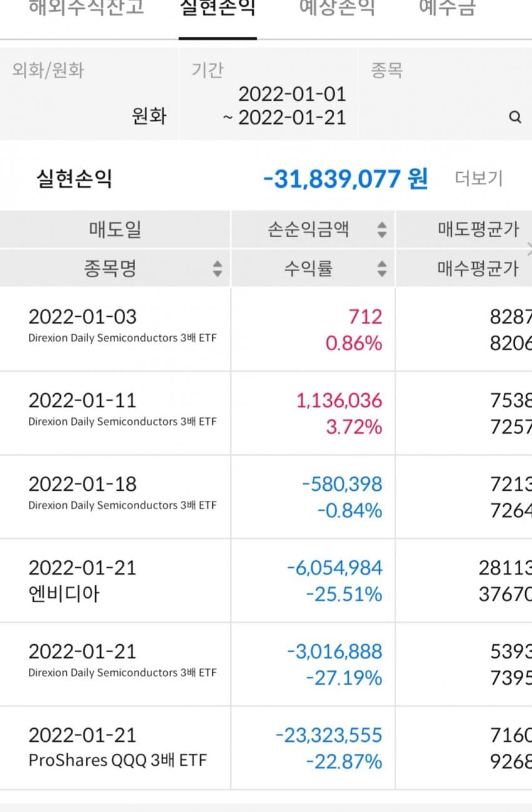Switch to 해외주식잔고 tab
532x812 pixels.
(86, 8)
